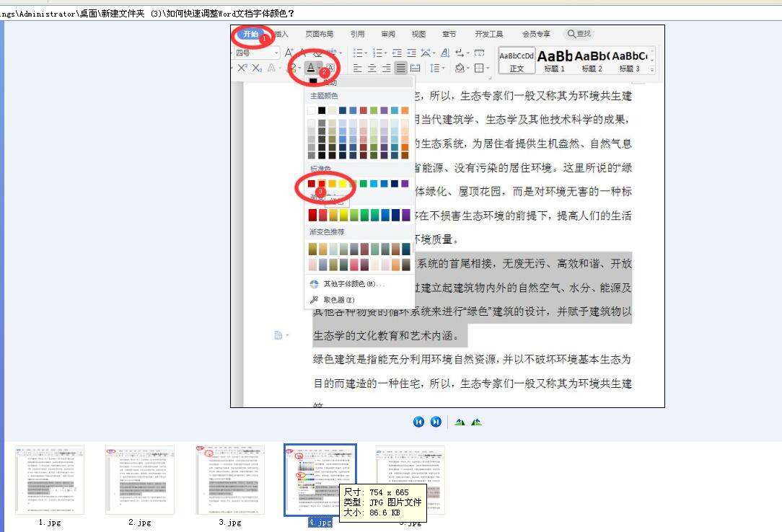This screenshot has width=782, height=532.
Task: Click the selected 4.jpg file name label
Action: [320, 522]
